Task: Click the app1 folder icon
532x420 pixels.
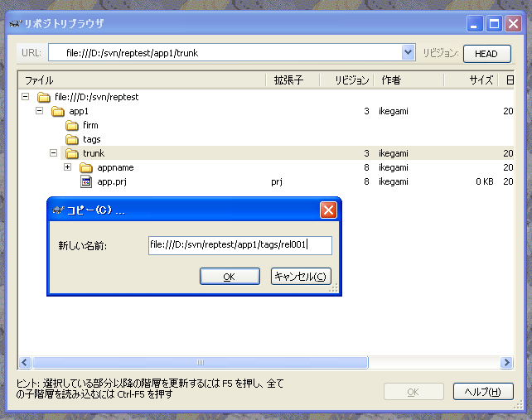Action: click(x=58, y=111)
